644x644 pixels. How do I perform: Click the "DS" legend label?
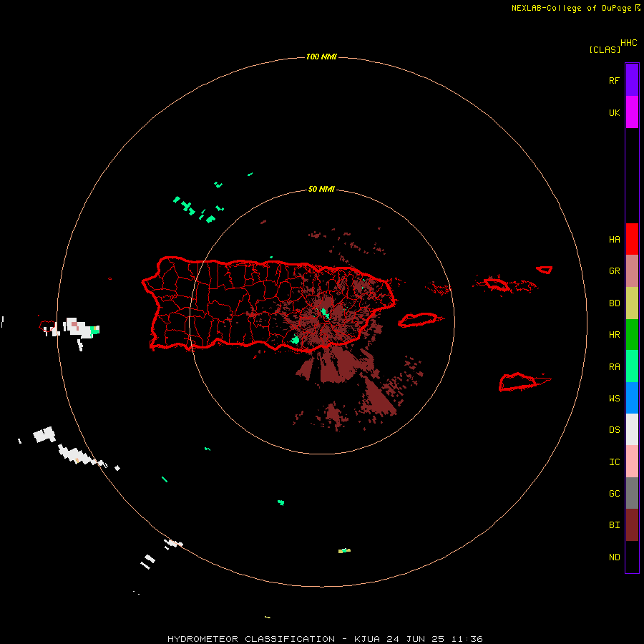[x=614, y=430]
